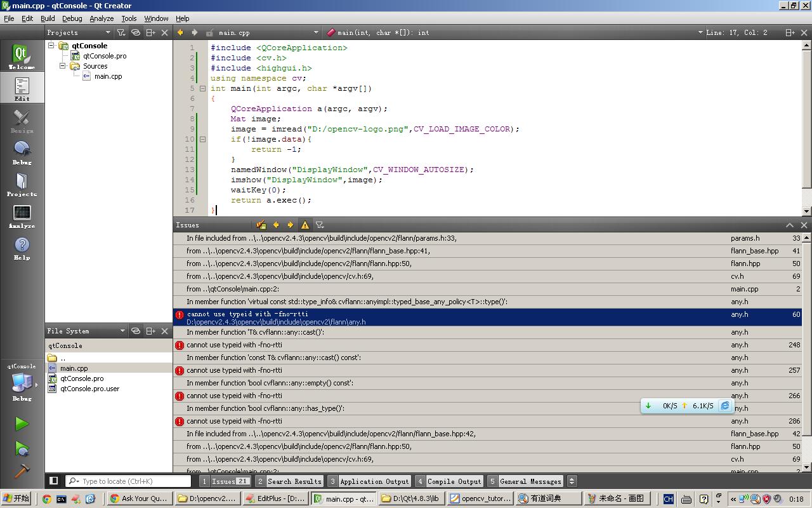Collapse the Sources folder node
The width and height of the screenshot is (812, 508).
point(63,66)
